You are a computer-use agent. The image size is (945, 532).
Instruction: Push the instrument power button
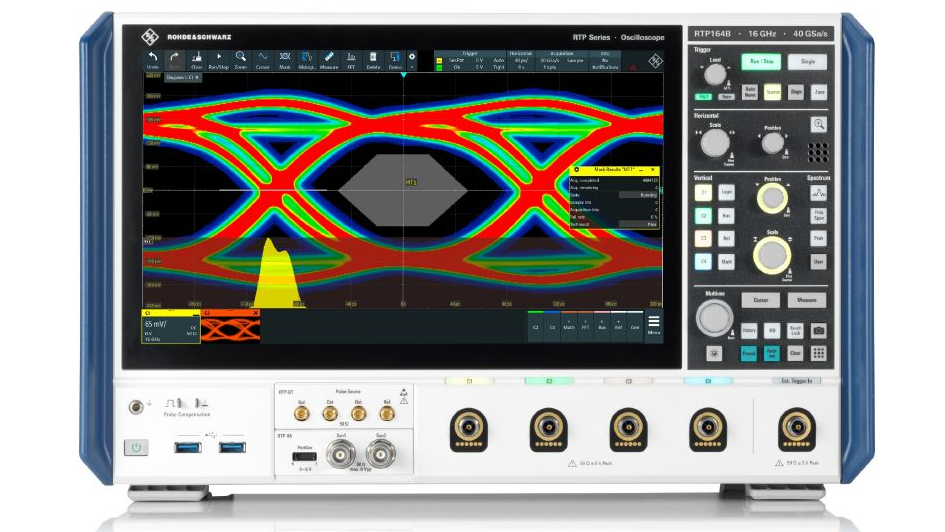pos(136,448)
